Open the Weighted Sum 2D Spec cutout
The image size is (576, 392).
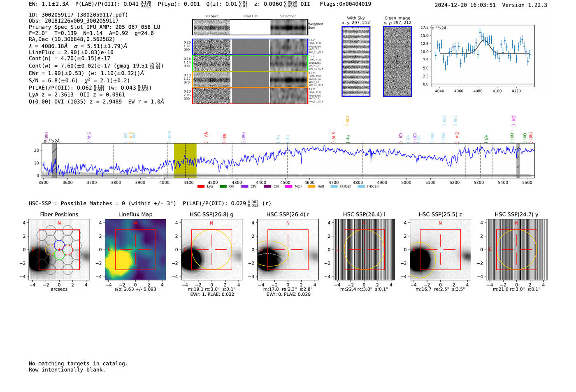pos(212,27)
